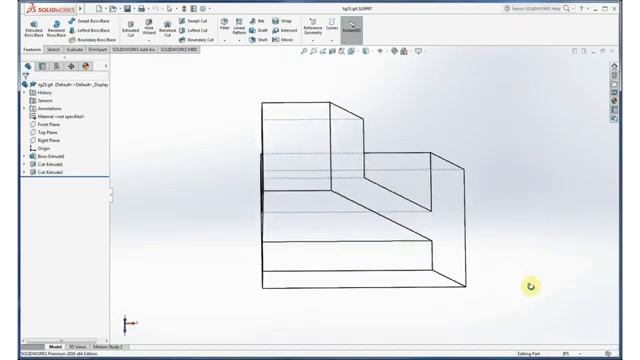Choose the Intersect tool
The width and height of the screenshot is (640, 360).
284,30
